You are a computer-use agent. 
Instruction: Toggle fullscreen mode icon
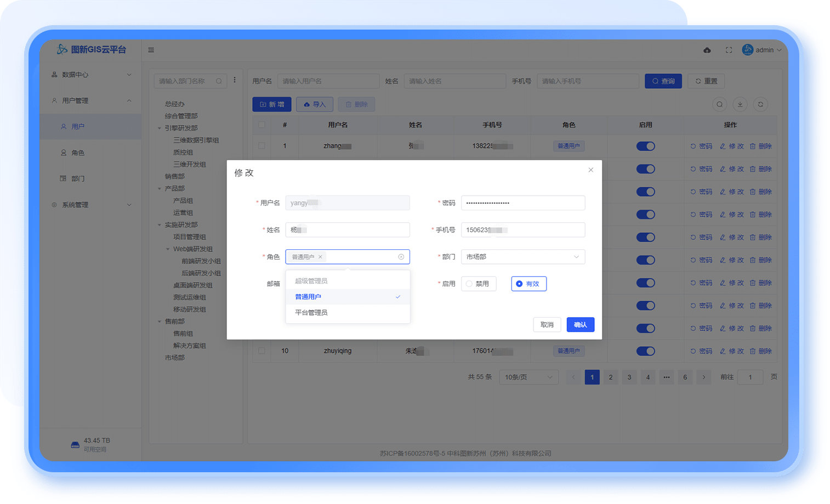click(729, 50)
